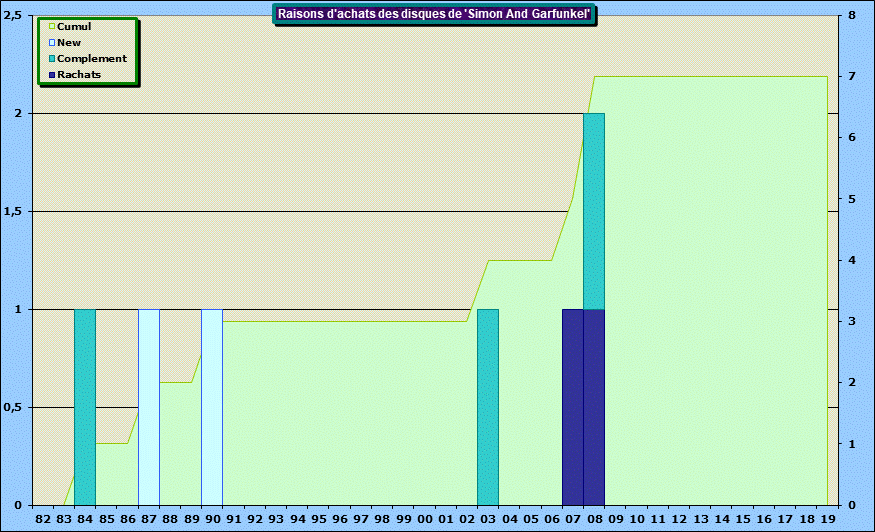Click the Cumul legend color swatch
Image resolution: width=875 pixels, height=532 pixels.
coord(53,27)
